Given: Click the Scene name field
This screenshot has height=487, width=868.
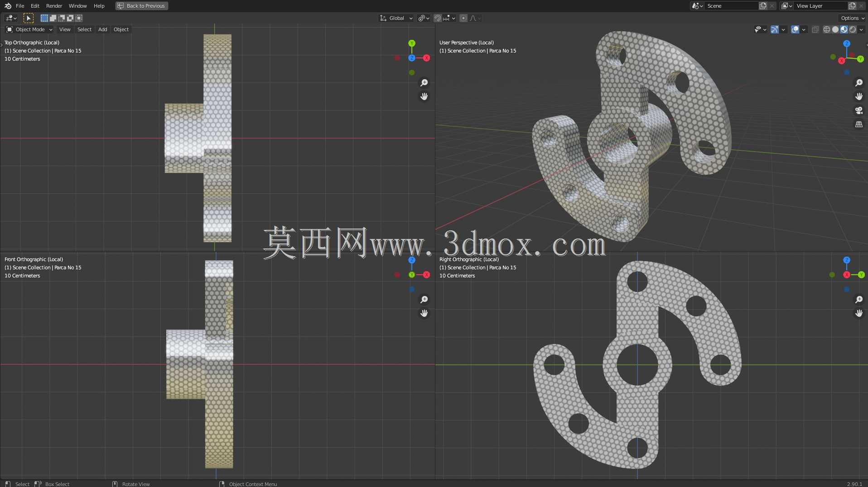Looking at the screenshot, I should [x=732, y=6].
